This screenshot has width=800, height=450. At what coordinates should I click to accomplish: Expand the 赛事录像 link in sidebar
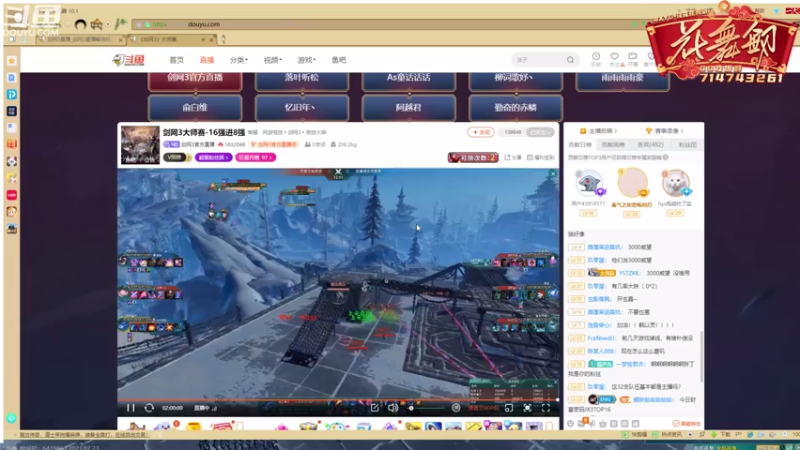tap(664, 131)
